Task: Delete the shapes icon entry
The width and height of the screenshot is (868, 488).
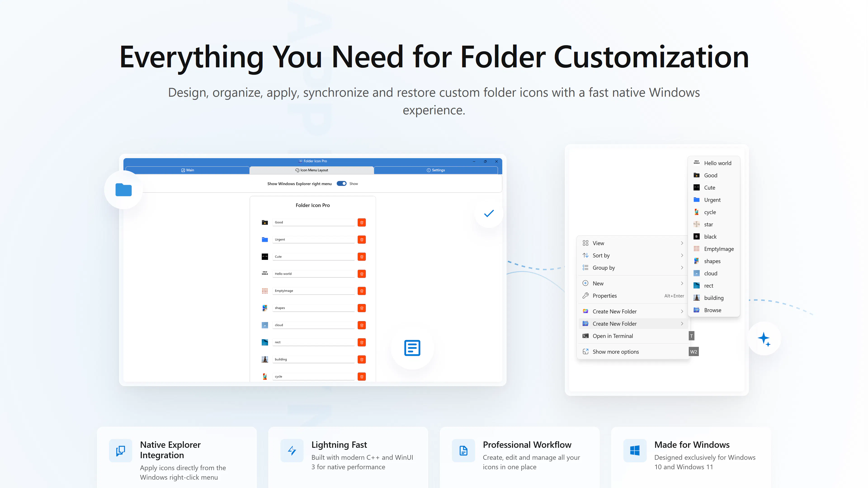Action: point(362,308)
